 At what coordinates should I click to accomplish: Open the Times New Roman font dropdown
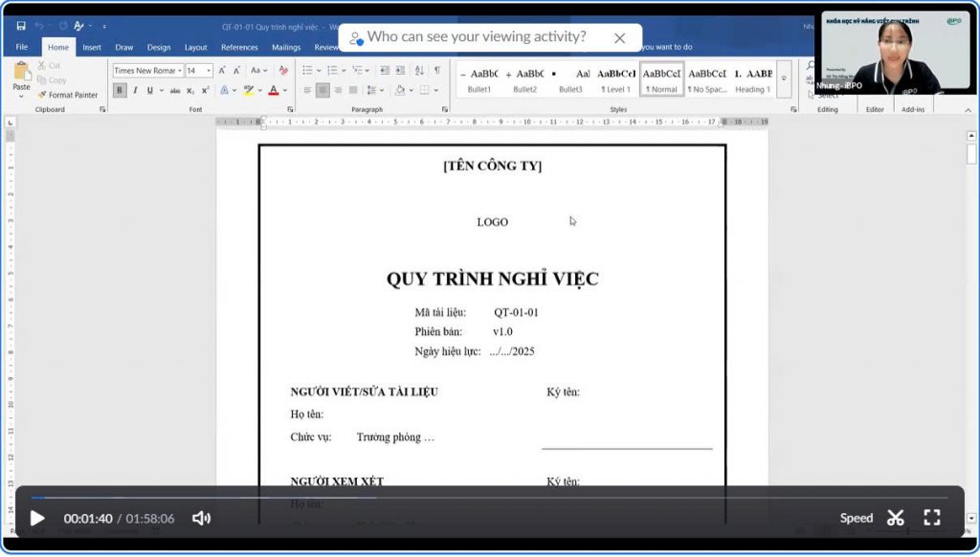point(147,71)
